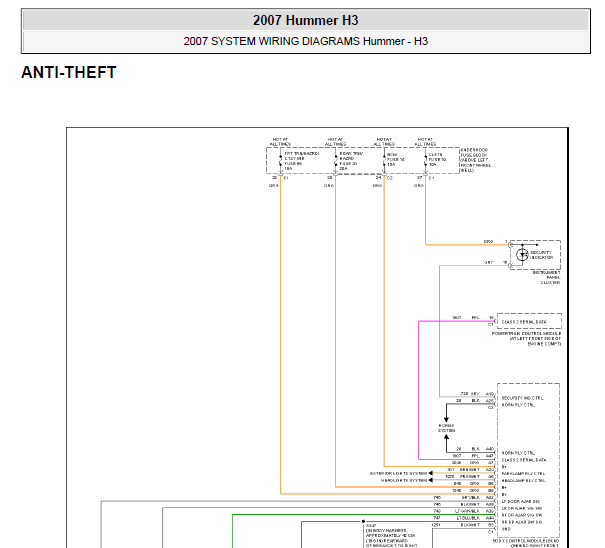Click the LR DR AJAR SIG SW label
Viewport: 605px width, 548px height.
(x=522, y=508)
